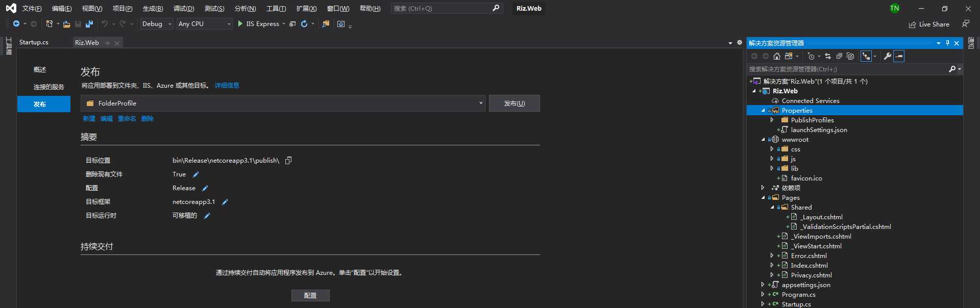Click the Pending Changes Filter clock icon
The image size is (980, 308).
point(811,56)
